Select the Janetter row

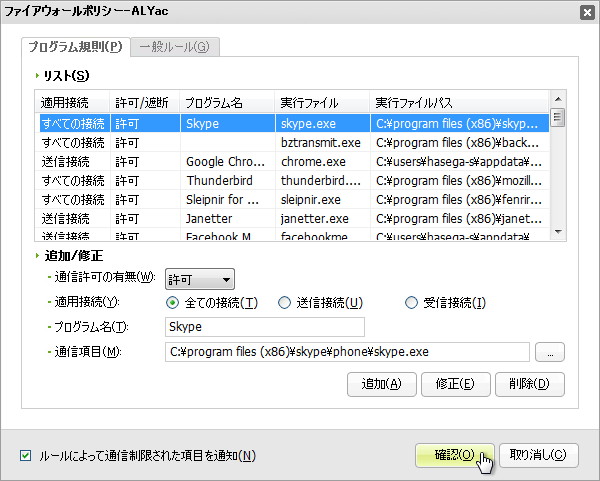pyautogui.click(x=292, y=218)
